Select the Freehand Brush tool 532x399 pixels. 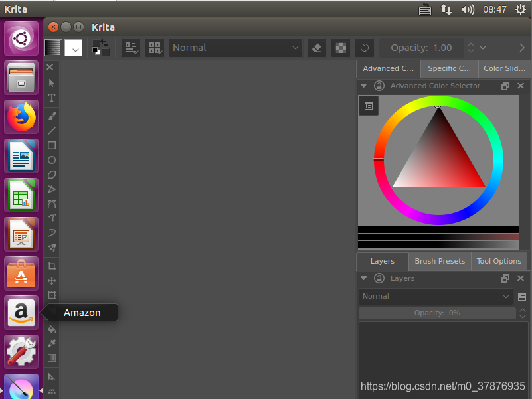(52, 116)
